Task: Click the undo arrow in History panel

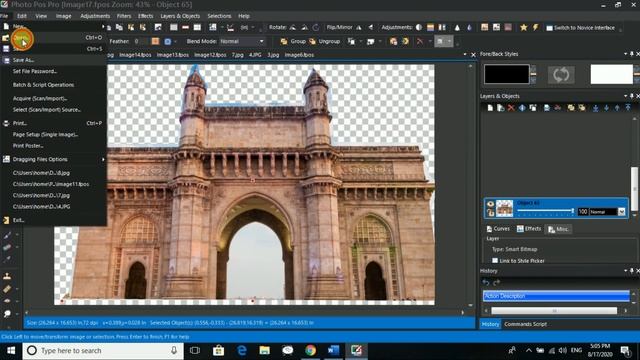Action: [486, 282]
